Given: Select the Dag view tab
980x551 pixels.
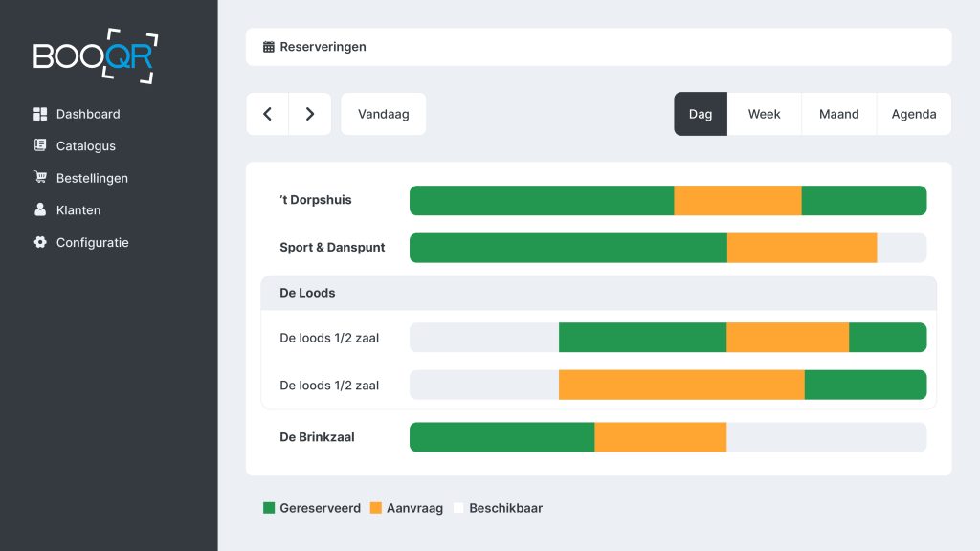Looking at the screenshot, I should click(x=701, y=114).
